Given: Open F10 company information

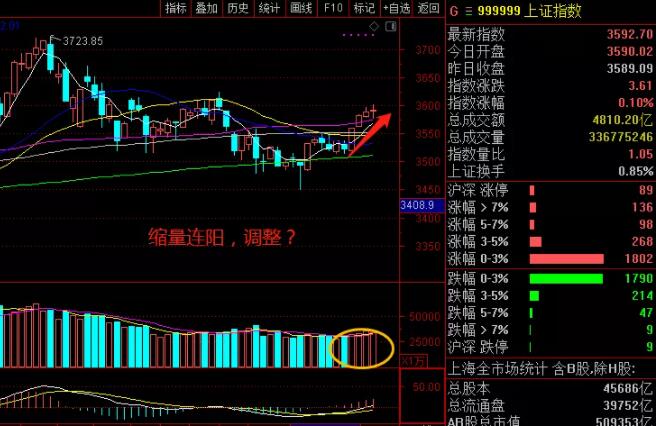Looking at the screenshot, I should pyautogui.click(x=333, y=8).
